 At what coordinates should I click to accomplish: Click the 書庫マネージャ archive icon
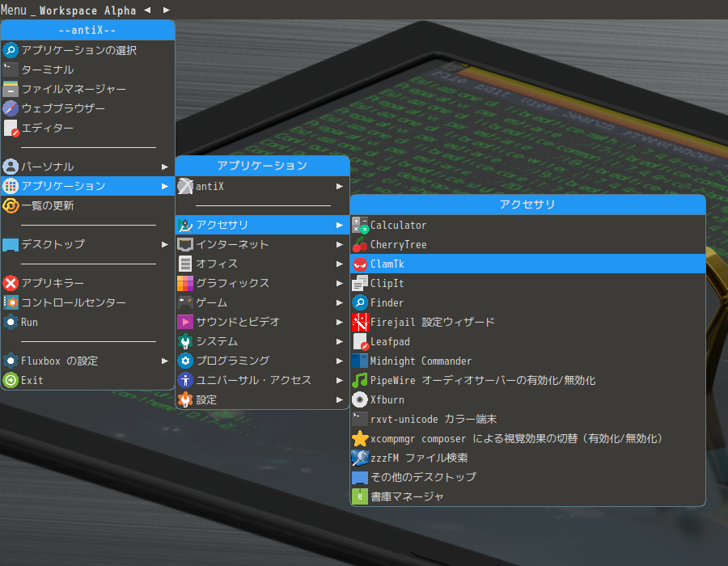(360, 497)
